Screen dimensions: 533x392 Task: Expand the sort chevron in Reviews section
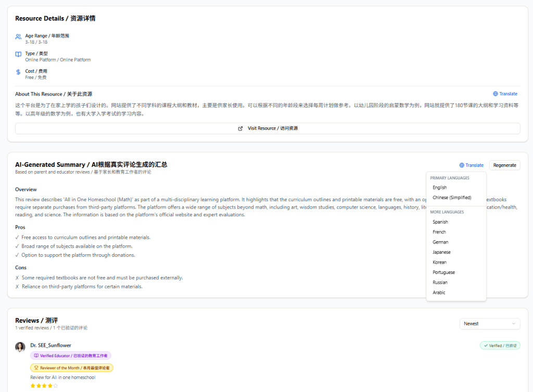pyautogui.click(x=514, y=323)
